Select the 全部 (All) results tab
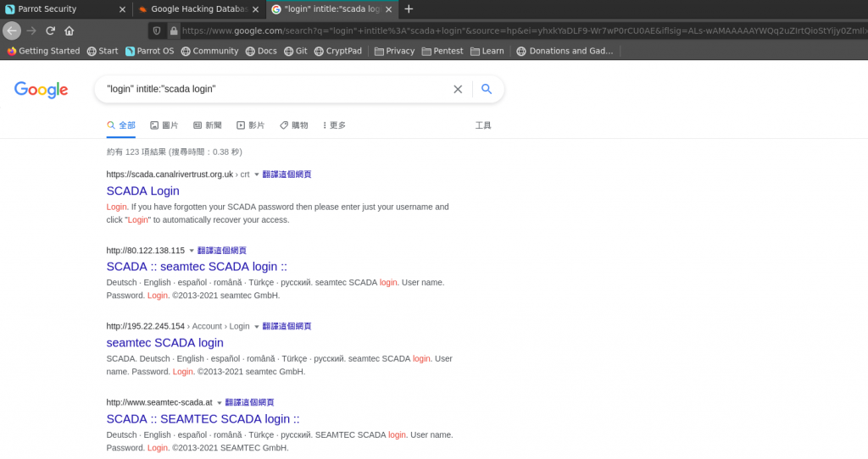The width and height of the screenshot is (868, 459). (121, 125)
